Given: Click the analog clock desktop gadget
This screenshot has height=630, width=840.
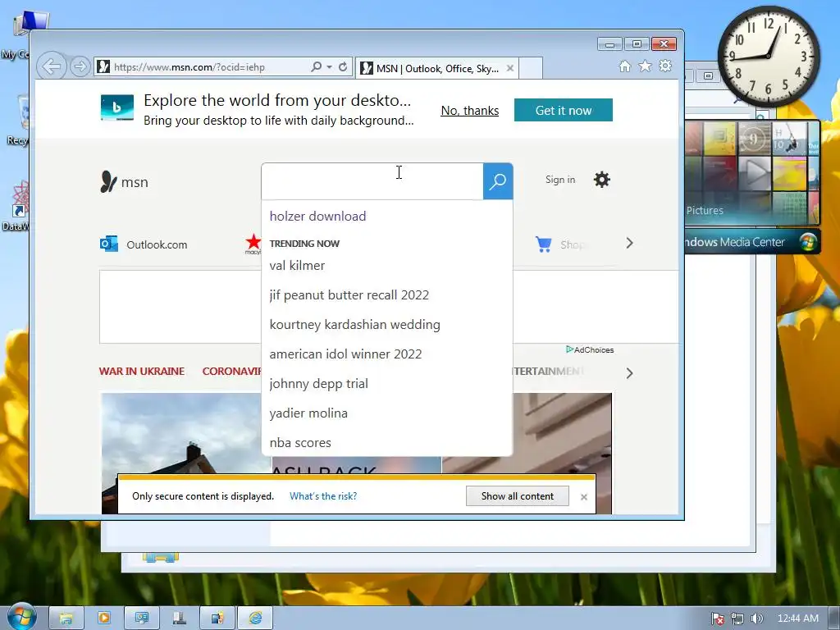Looking at the screenshot, I should [x=768, y=56].
